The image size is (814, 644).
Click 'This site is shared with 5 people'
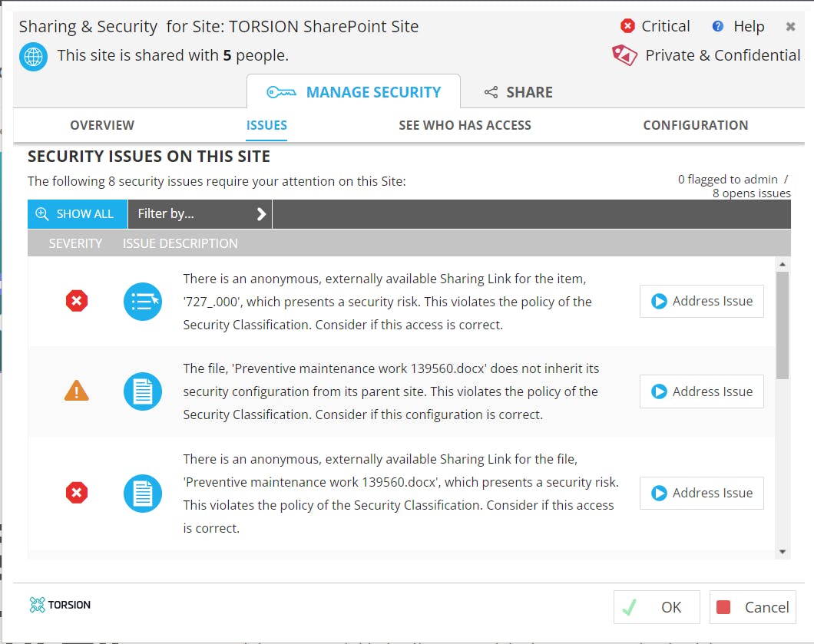172,55
